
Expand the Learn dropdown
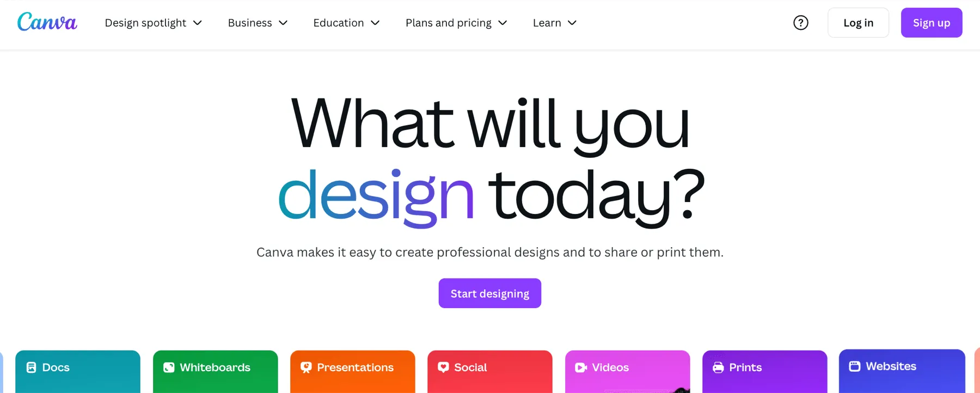(554, 22)
